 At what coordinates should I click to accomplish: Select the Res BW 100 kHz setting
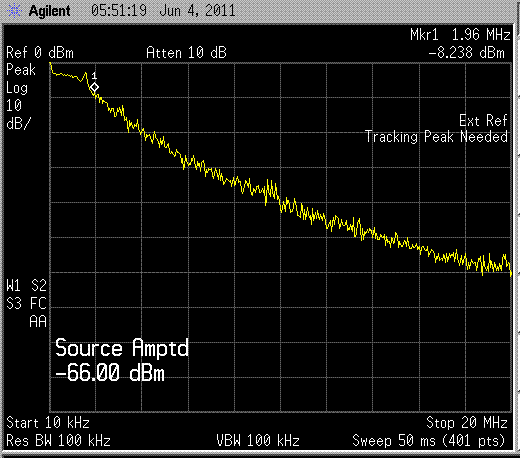click(58, 441)
